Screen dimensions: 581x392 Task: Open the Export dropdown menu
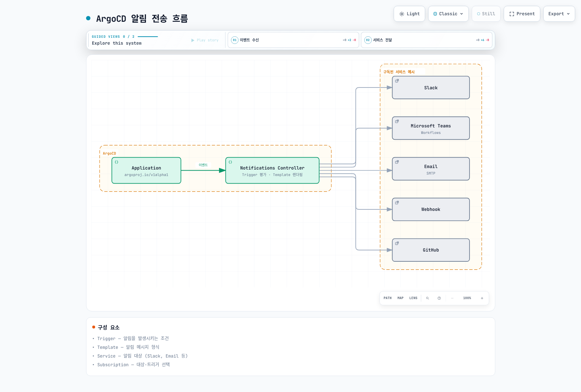click(x=559, y=14)
